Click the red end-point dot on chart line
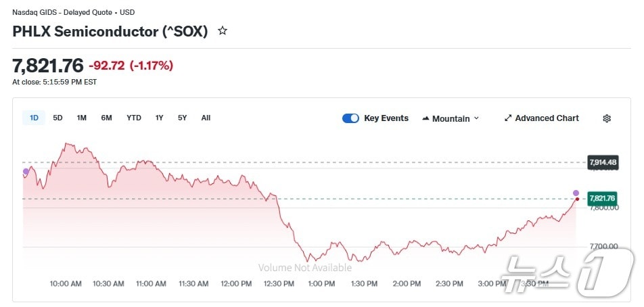644x307 pixels. point(577,199)
